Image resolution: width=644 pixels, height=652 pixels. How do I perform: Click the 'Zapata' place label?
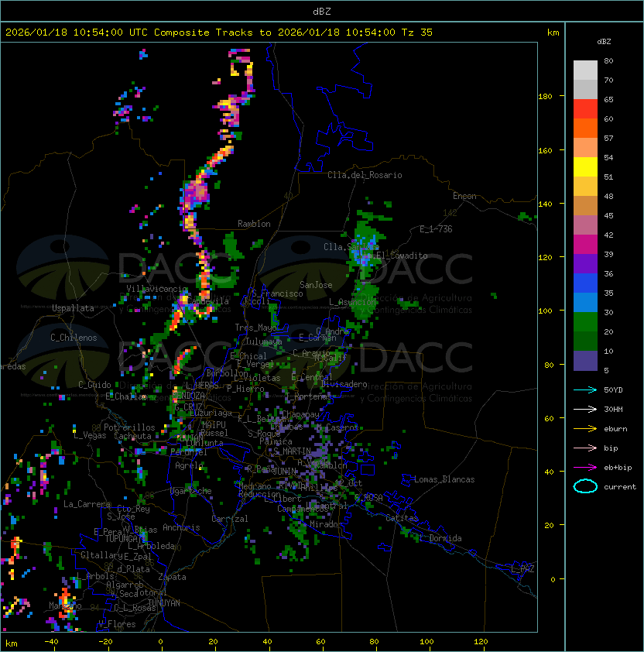click(172, 577)
